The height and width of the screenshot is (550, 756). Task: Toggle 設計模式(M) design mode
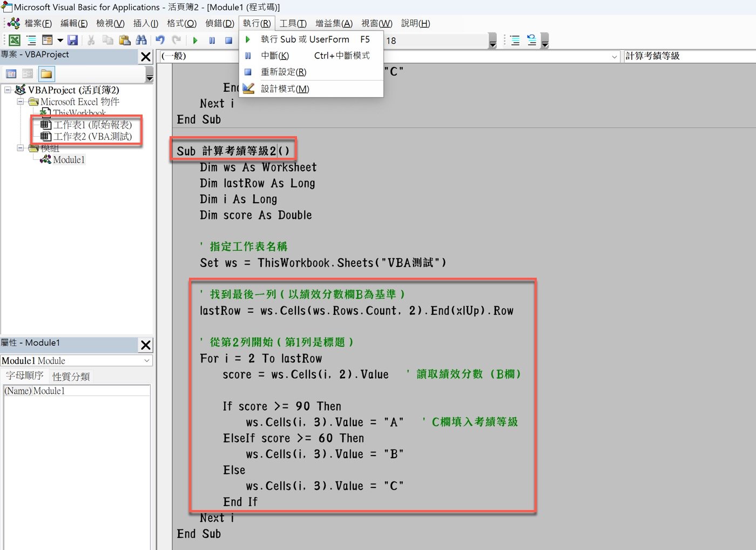point(285,89)
